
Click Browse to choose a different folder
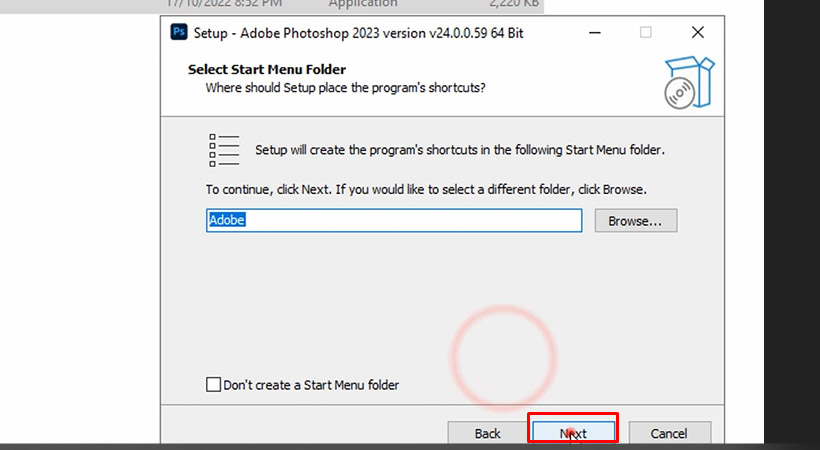tap(635, 220)
